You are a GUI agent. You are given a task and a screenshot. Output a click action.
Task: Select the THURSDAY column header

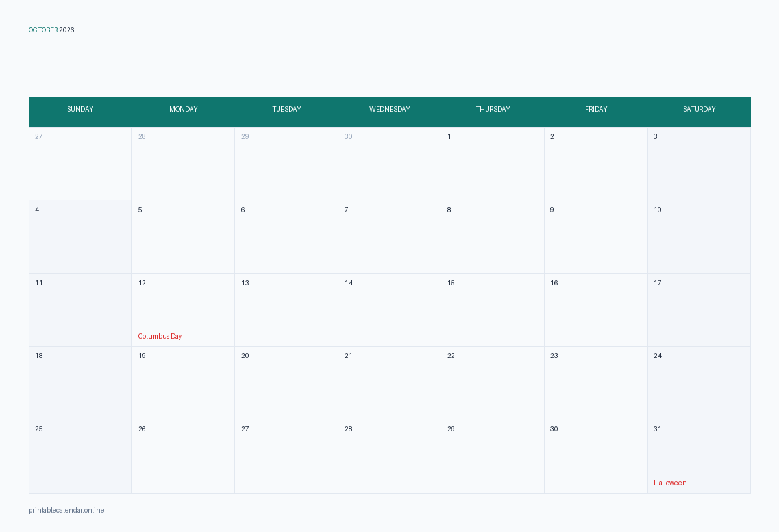point(493,109)
